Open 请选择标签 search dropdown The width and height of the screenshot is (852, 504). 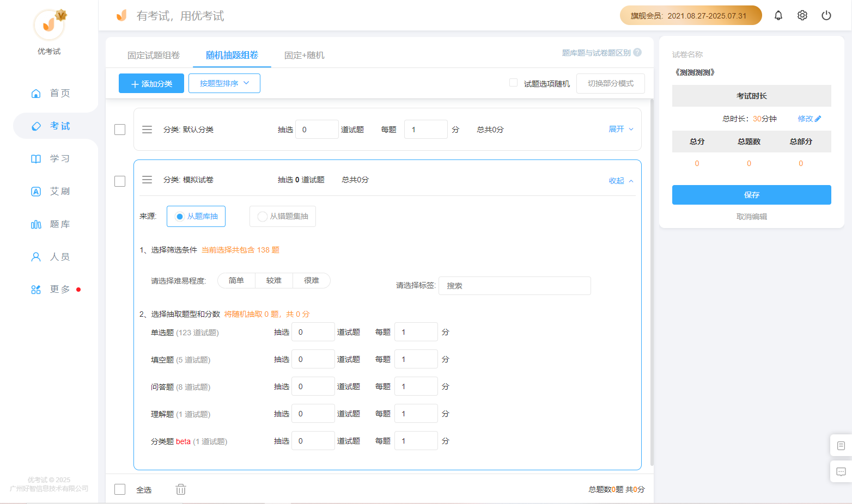click(515, 286)
